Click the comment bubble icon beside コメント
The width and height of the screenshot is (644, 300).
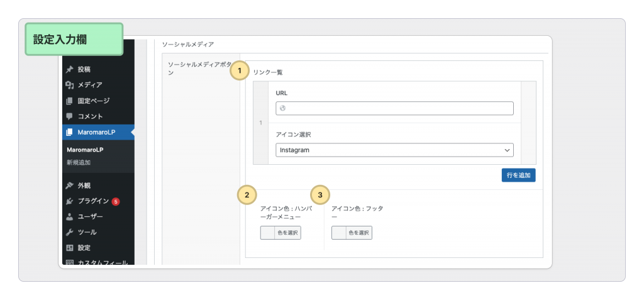(70, 116)
